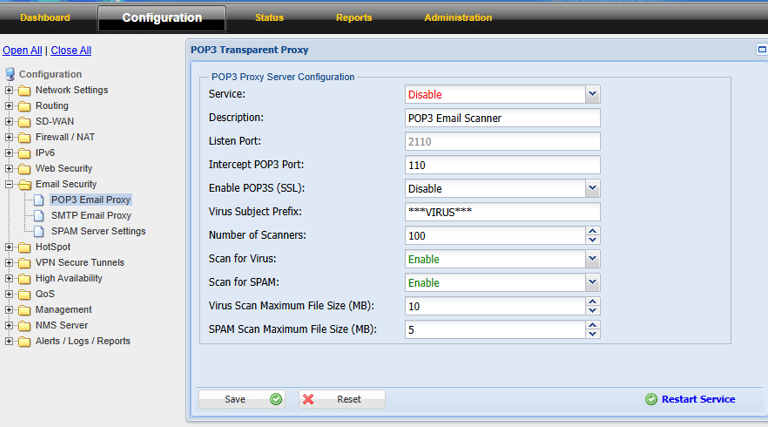Click the Routing folder icon
Viewport: 768px width, 427px height.
24,106
